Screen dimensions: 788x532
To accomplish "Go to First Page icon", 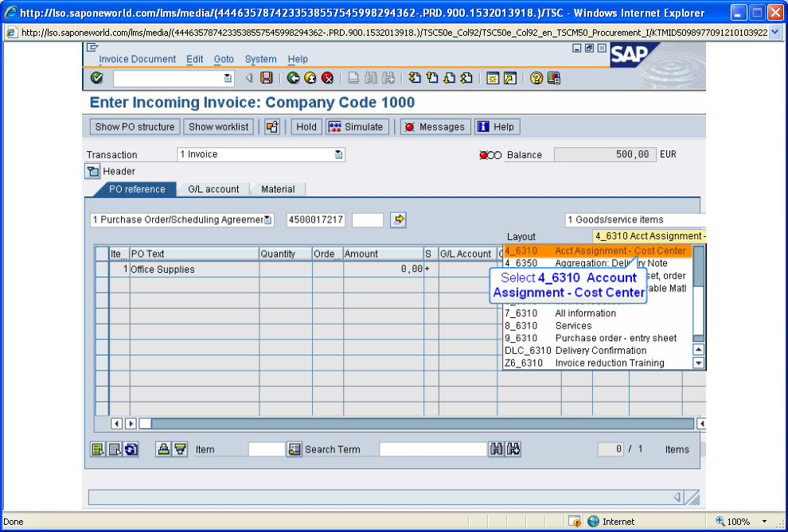I will (x=415, y=78).
